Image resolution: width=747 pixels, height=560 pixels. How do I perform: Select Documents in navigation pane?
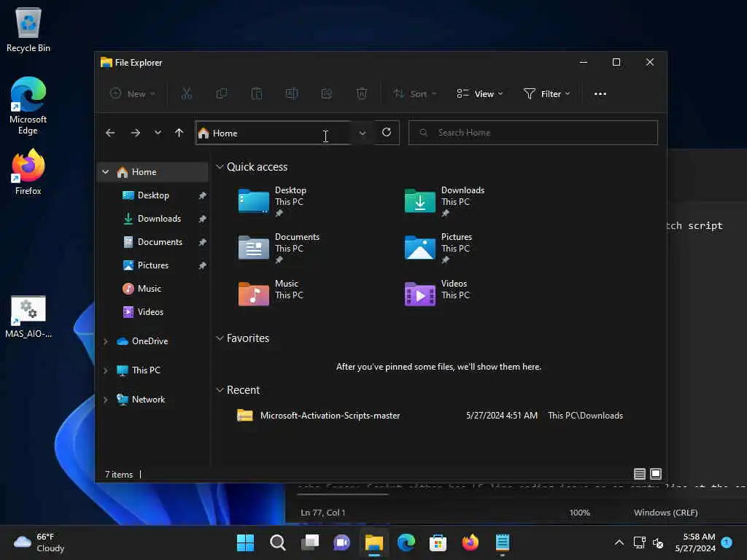pos(153,242)
